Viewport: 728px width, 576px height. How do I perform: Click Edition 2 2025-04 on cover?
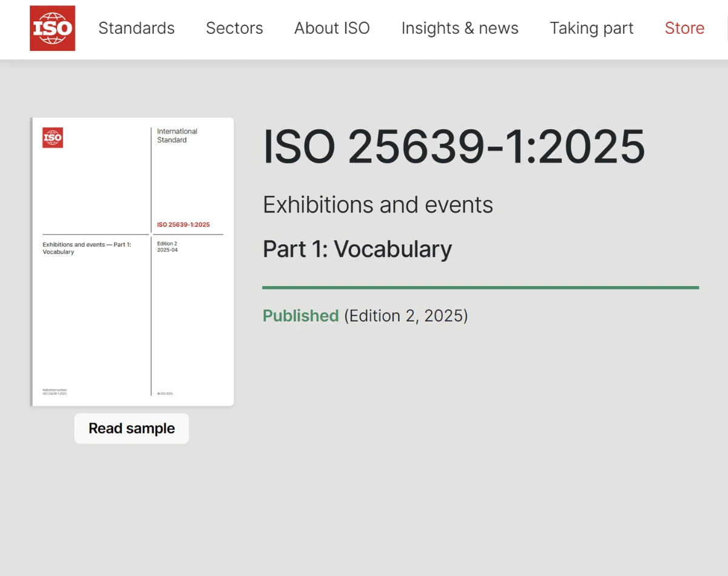(x=167, y=247)
